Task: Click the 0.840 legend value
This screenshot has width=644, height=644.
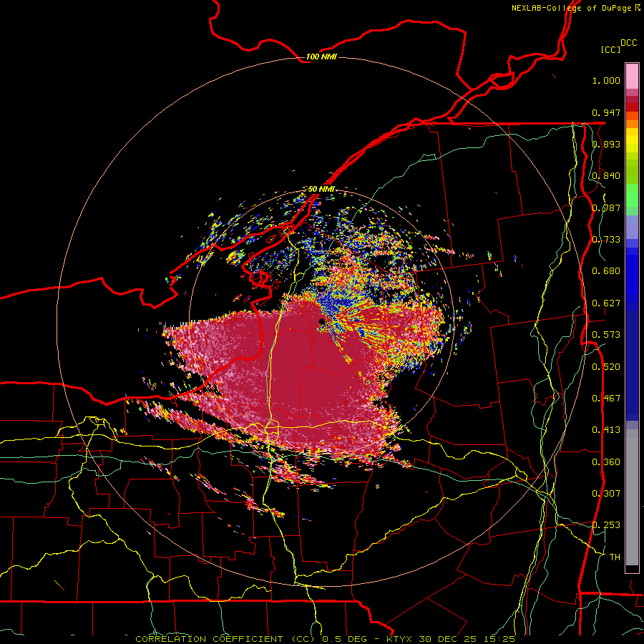Action: (x=606, y=176)
